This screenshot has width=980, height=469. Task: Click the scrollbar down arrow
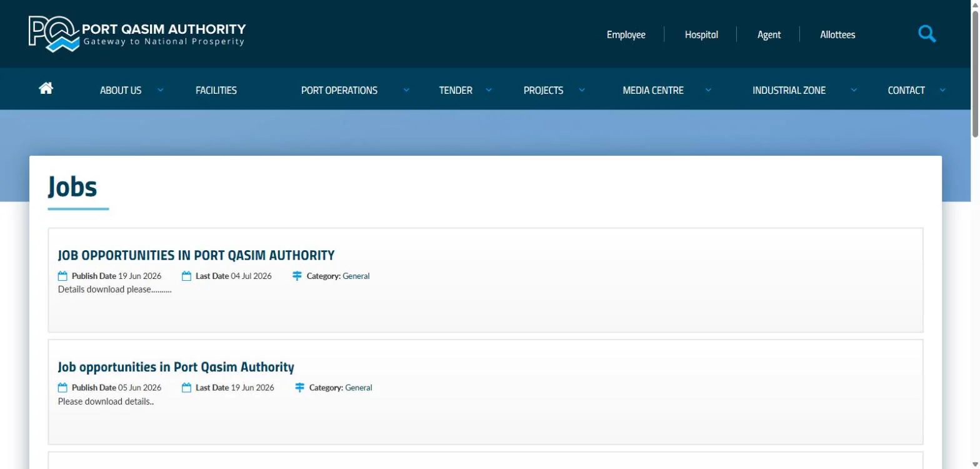(x=975, y=463)
